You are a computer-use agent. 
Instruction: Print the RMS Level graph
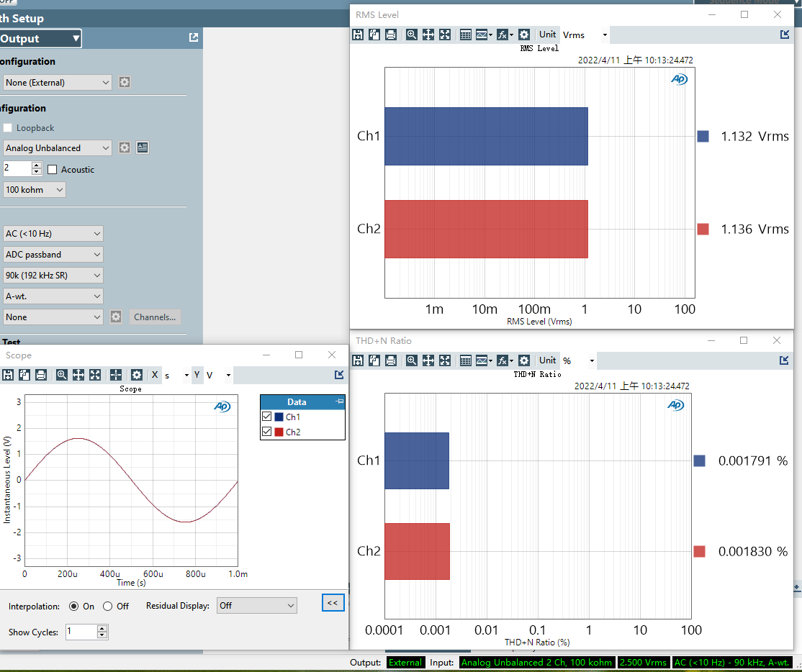390,35
